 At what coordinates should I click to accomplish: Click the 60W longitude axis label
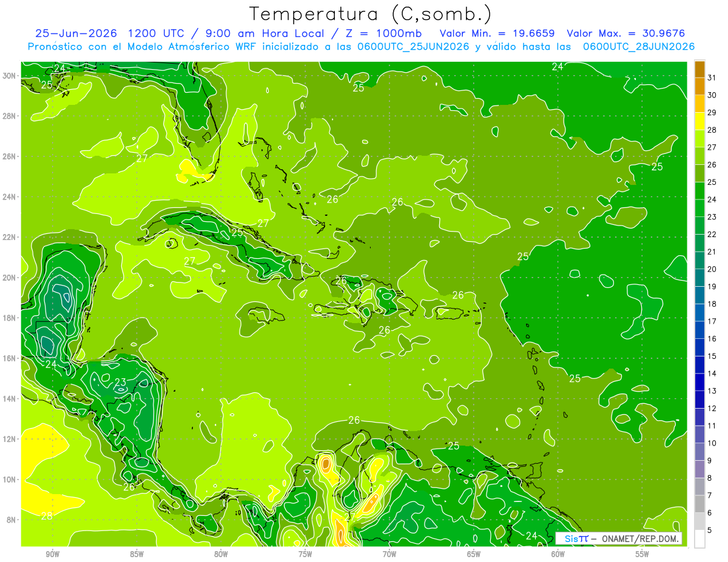coord(558,554)
